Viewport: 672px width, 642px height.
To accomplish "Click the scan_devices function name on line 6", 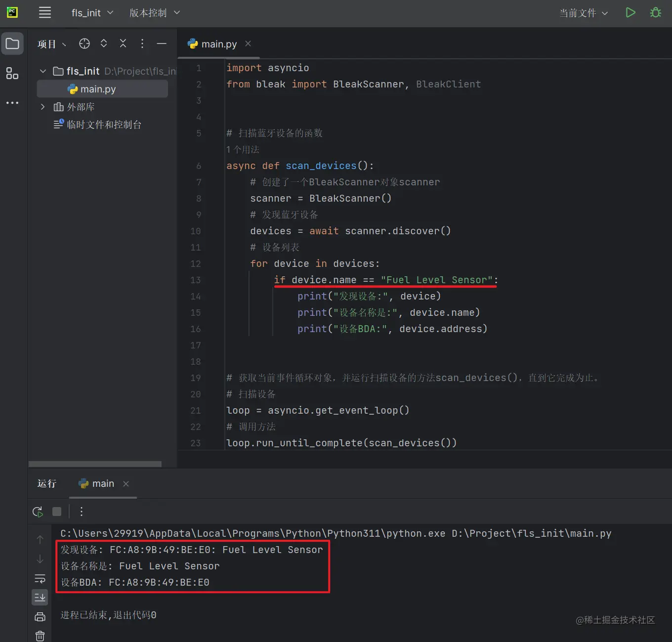I will 321,166.
